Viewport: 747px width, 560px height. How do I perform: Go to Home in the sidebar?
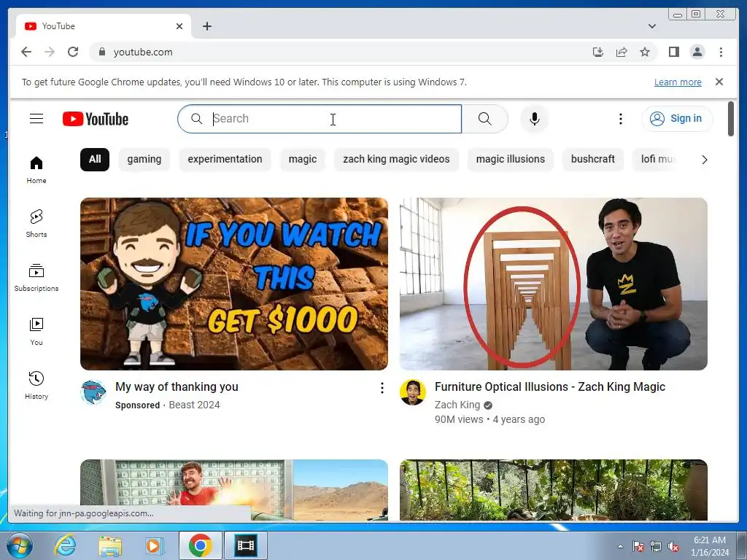36,169
